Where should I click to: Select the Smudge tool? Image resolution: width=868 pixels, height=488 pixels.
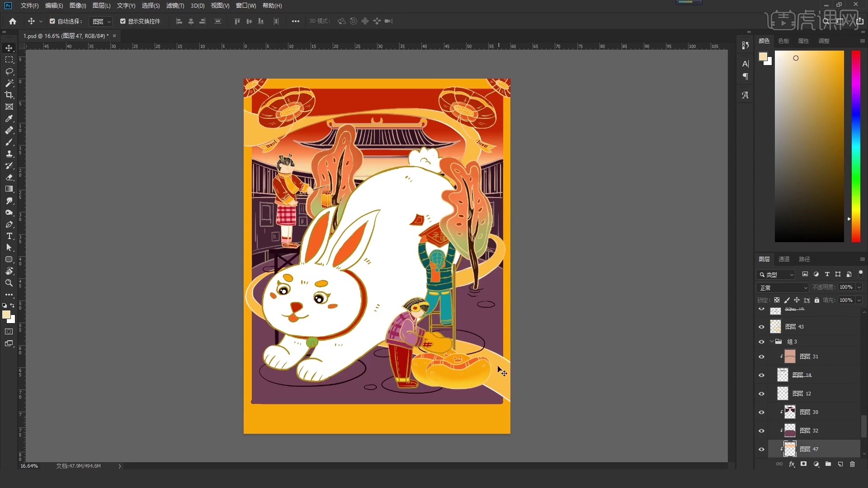tap(9, 201)
